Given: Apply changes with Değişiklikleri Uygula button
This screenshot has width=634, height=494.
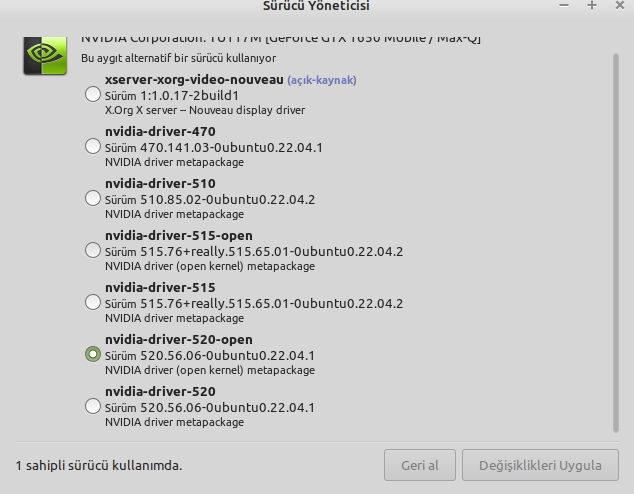Looking at the screenshot, I should pos(540,465).
